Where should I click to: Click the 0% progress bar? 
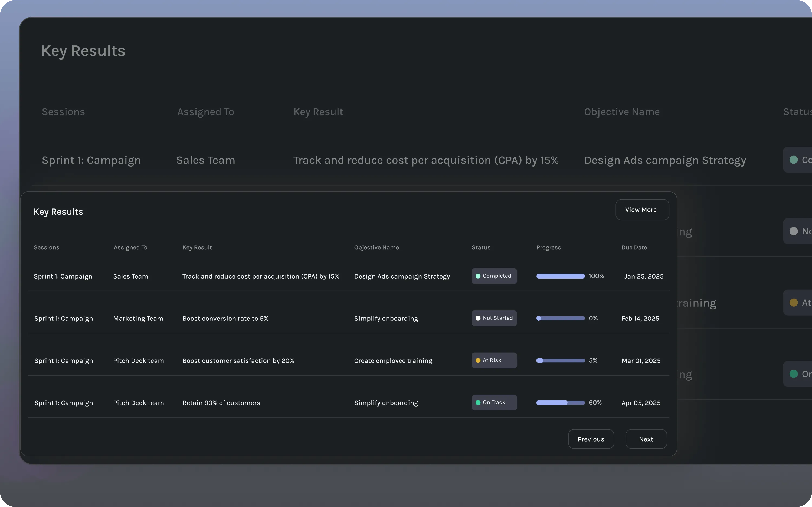pos(560,318)
